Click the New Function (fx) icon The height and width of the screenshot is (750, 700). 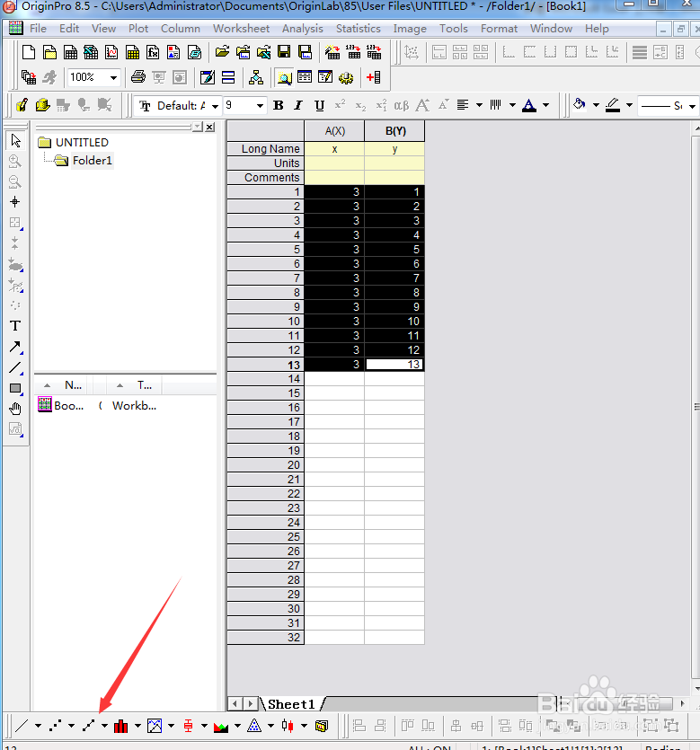tap(153, 52)
